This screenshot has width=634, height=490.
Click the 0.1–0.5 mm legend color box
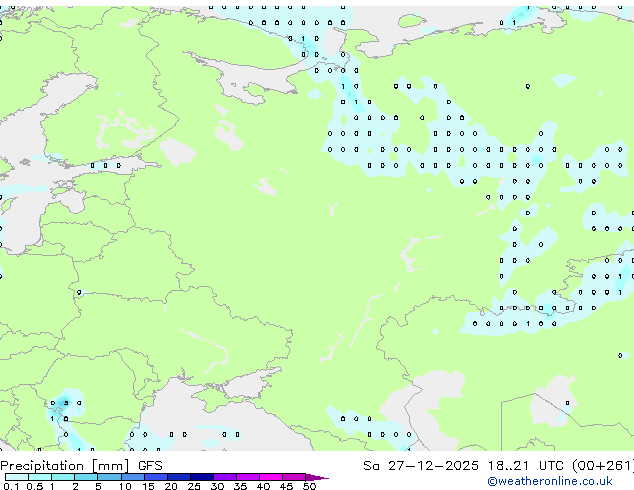coord(17,477)
